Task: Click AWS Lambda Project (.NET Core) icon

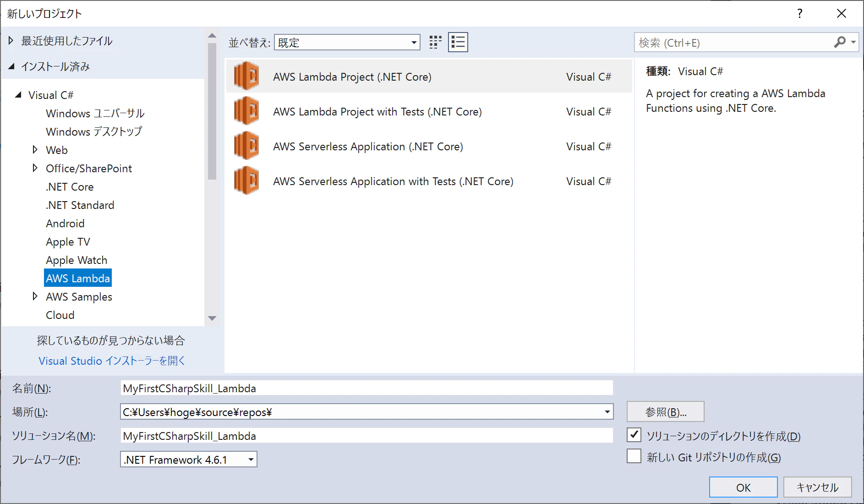Action: pos(246,76)
